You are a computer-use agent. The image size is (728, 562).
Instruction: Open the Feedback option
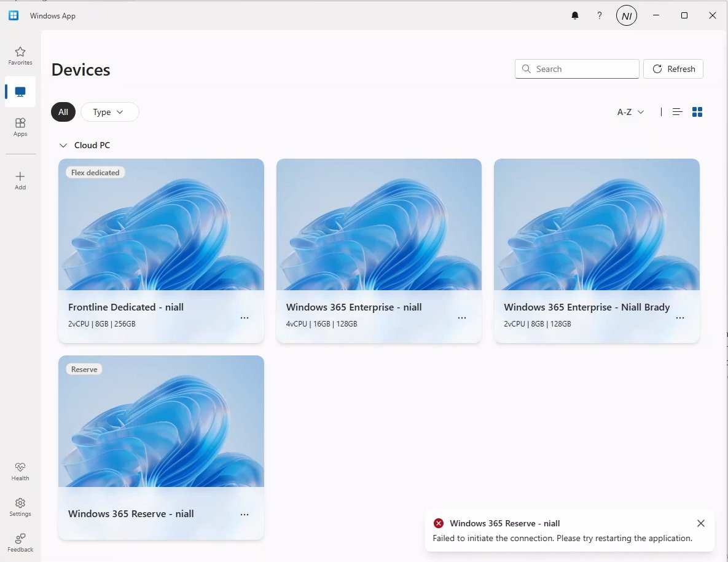click(x=20, y=542)
